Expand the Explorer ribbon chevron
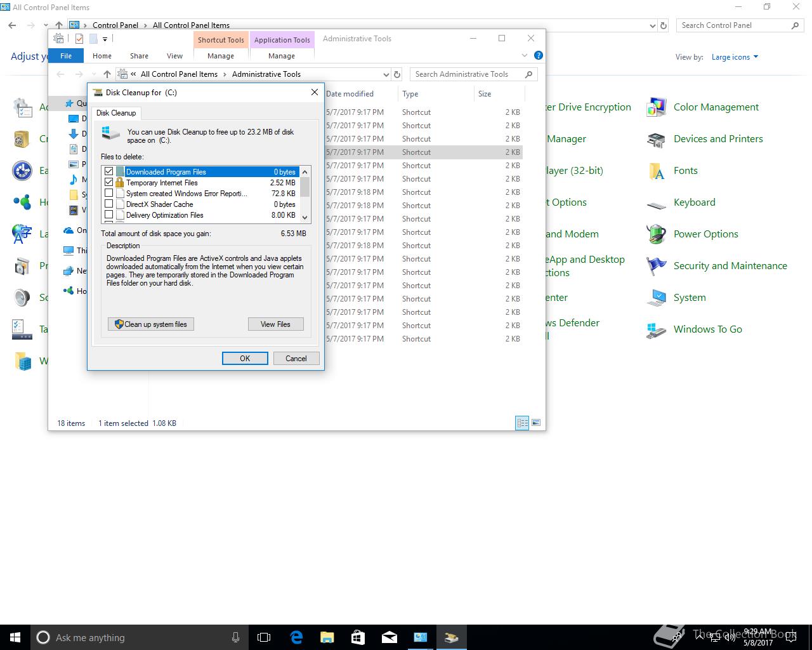 click(525, 56)
